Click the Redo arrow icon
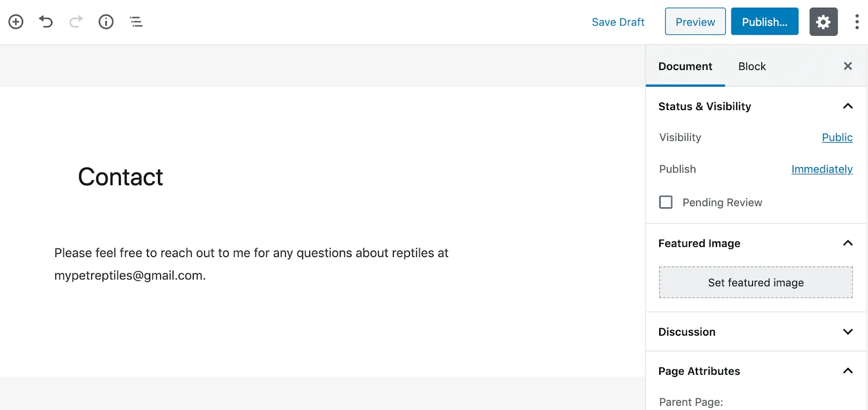868x410 pixels. [x=76, y=22]
